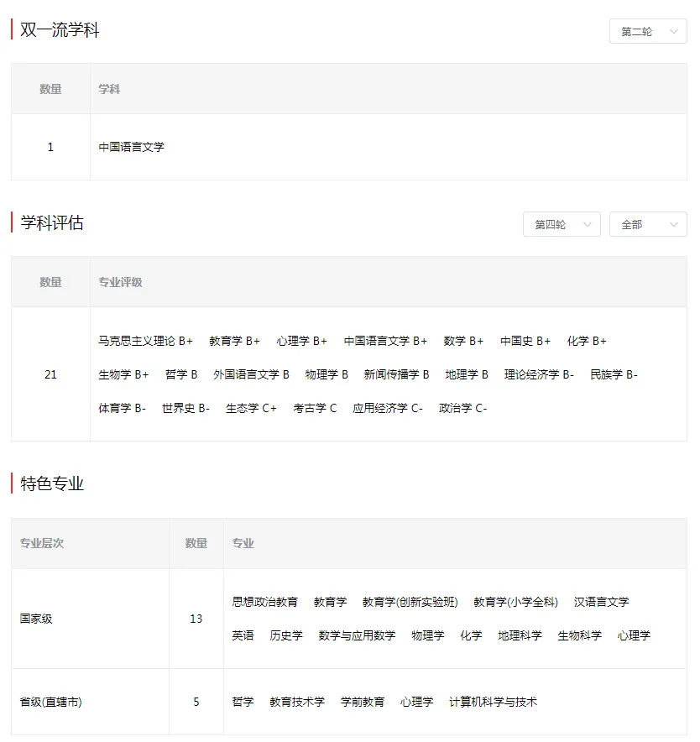
Task: Select 化学 B+ entry
Action: [587, 341]
